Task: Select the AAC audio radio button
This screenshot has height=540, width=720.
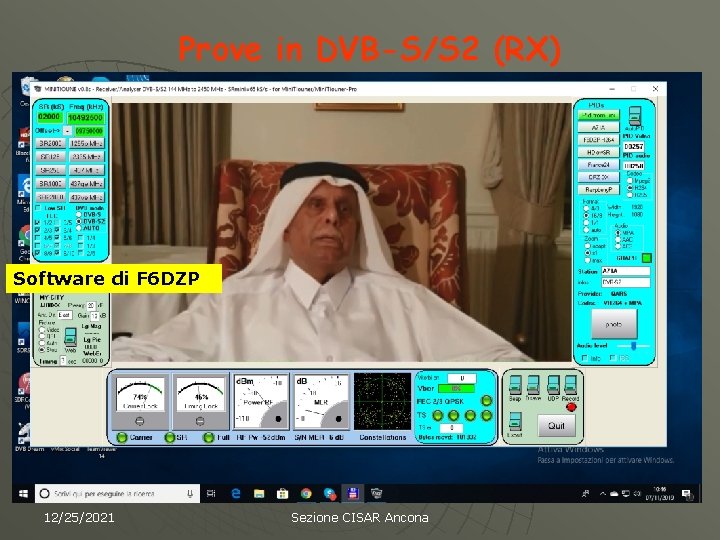Action: coord(618,240)
